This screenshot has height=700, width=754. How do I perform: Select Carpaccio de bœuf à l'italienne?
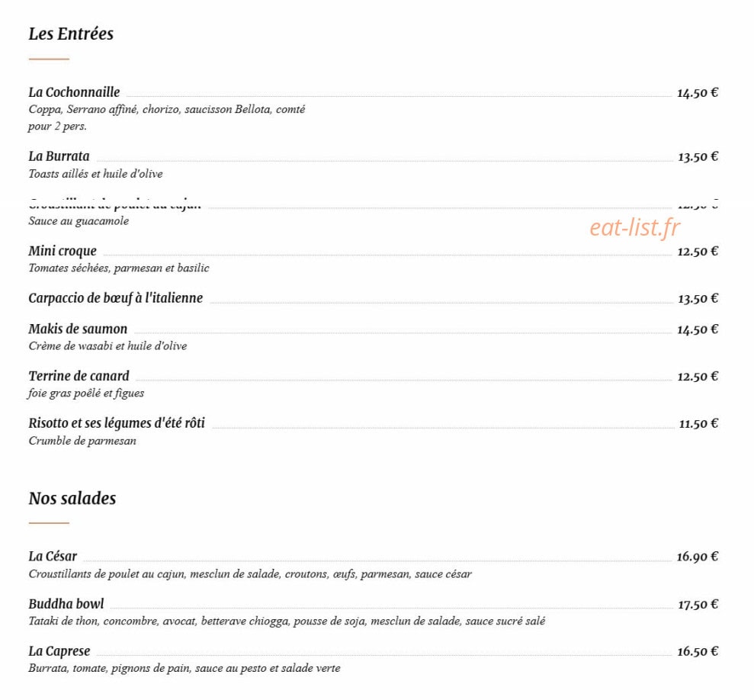[x=115, y=298]
